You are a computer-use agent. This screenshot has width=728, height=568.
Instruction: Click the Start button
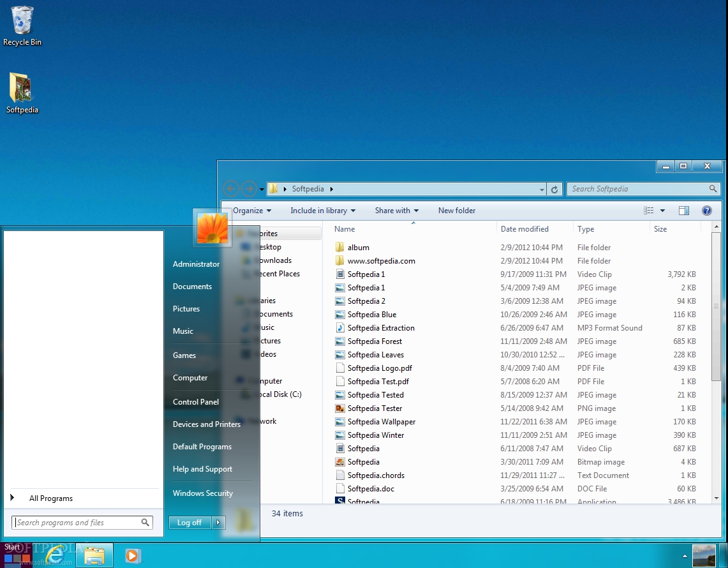click(x=17, y=555)
